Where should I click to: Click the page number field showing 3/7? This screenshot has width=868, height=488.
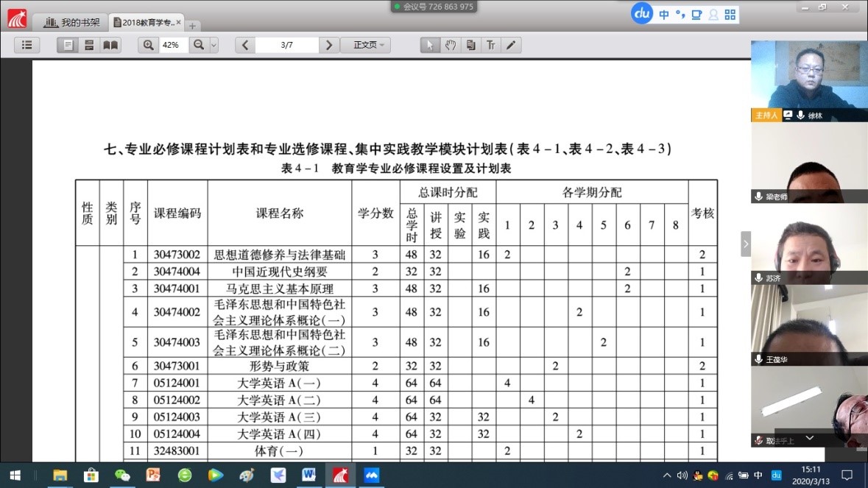click(287, 45)
